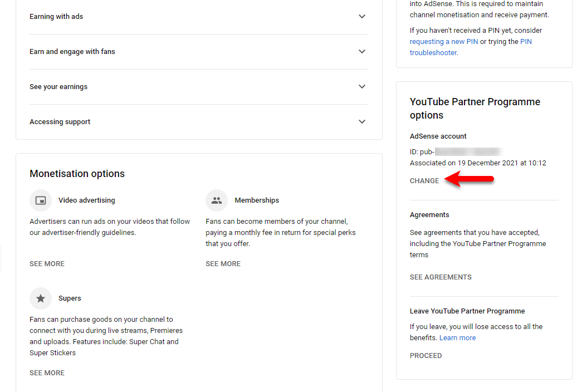Viewport: 582px width, 392px height.
Task: Click the Video advertising icon
Action: (41, 200)
